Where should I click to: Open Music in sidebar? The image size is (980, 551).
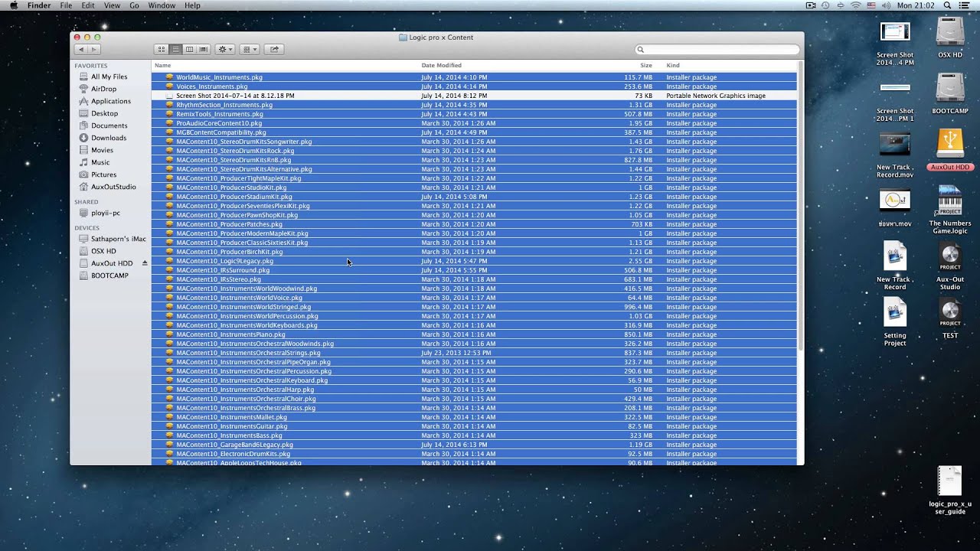click(100, 162)
